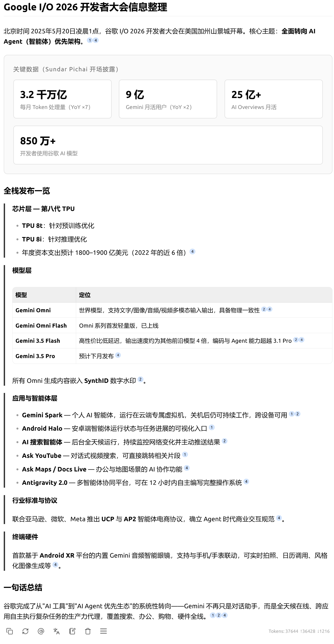Image resolution: width=334 pixels, height=644 pixels.
Task: Open citation 2 on the AI 搜索智能体 line
Action: (x=225, y=441)
